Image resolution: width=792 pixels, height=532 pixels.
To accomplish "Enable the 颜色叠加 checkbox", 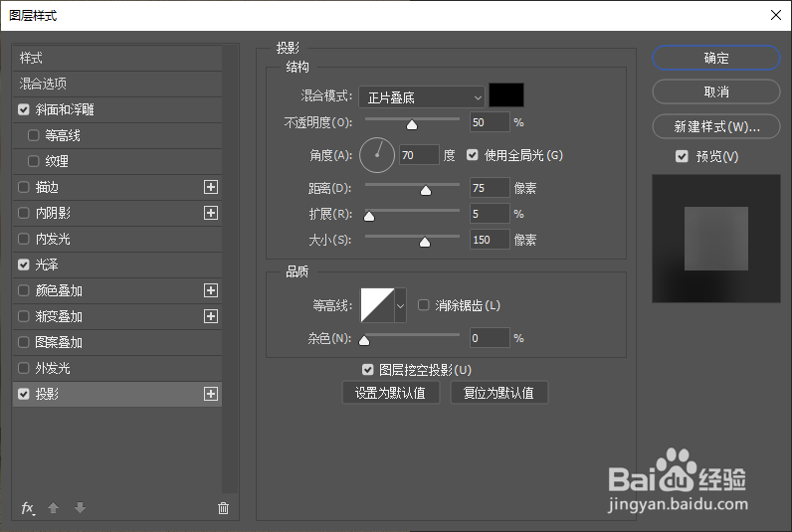I will (24, 290).
